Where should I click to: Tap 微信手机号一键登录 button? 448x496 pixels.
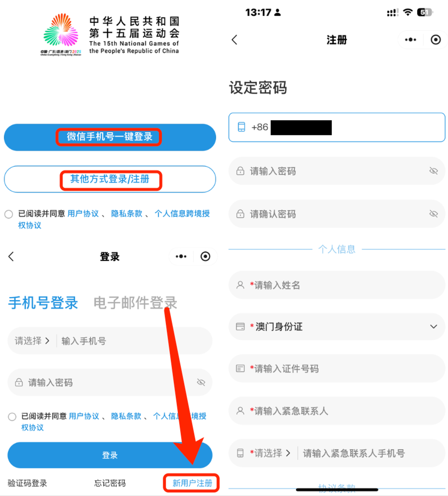tap(110, 137)
